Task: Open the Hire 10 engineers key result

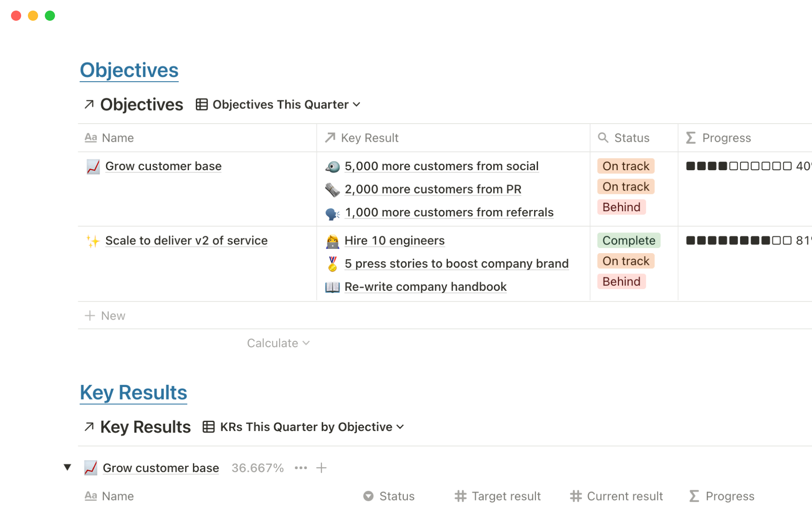Action: point(394,240)
